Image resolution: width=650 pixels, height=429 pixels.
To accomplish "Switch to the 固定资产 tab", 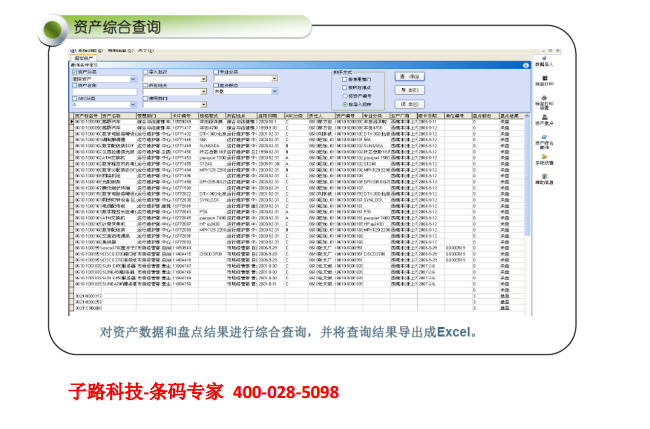I will [x=85, y=59].
